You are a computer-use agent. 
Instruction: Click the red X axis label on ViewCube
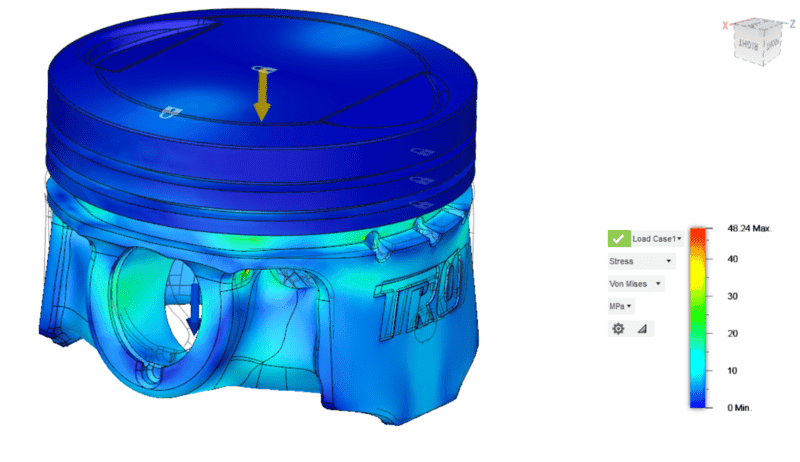pyautogui.click(x=725, y=25)
